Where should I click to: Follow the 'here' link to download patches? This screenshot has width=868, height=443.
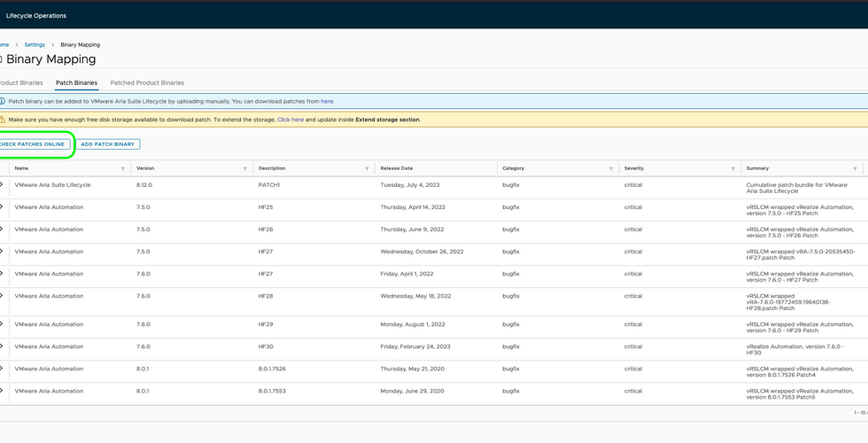(327, 101)
